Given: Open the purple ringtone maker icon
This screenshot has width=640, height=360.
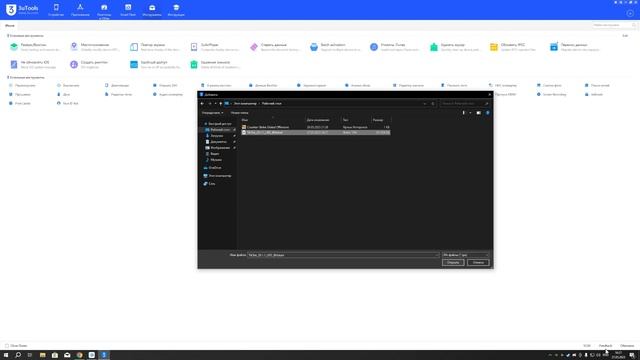Looking at the screenshot, I should (x=74, y=64).
